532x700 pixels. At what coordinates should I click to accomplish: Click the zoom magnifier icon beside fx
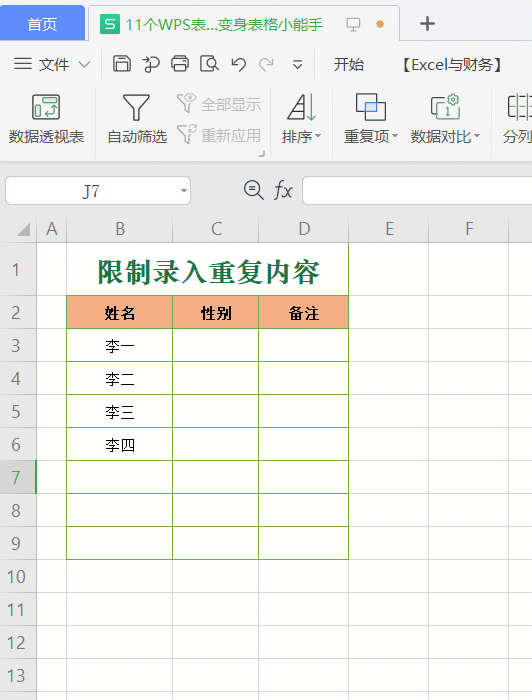pyautogui.click(x=254, y=190)
